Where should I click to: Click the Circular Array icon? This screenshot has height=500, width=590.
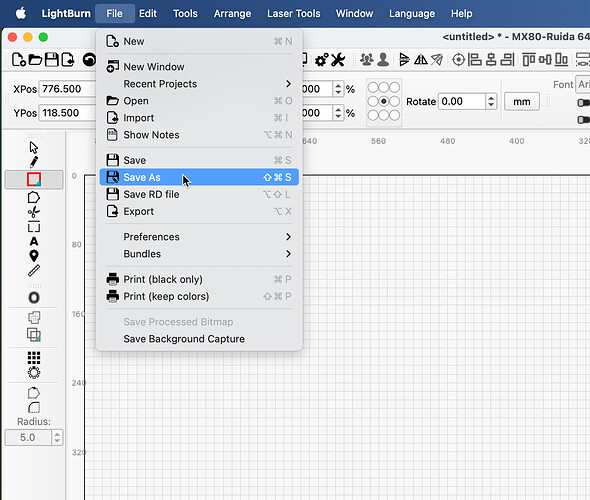pyautogui.click(x=34, y=373)
